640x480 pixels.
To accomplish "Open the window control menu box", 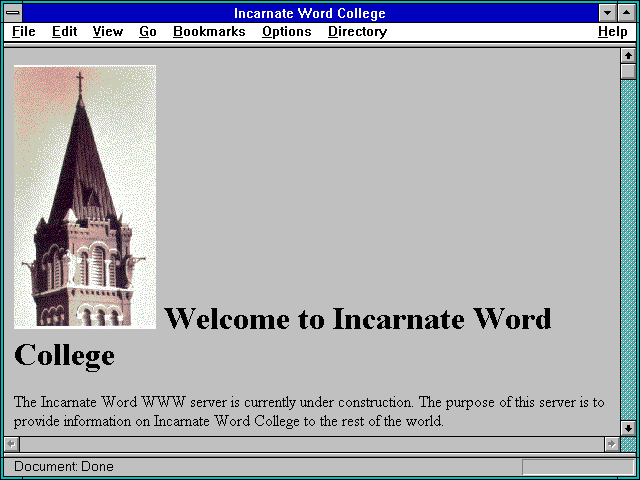I will (13, 13).
